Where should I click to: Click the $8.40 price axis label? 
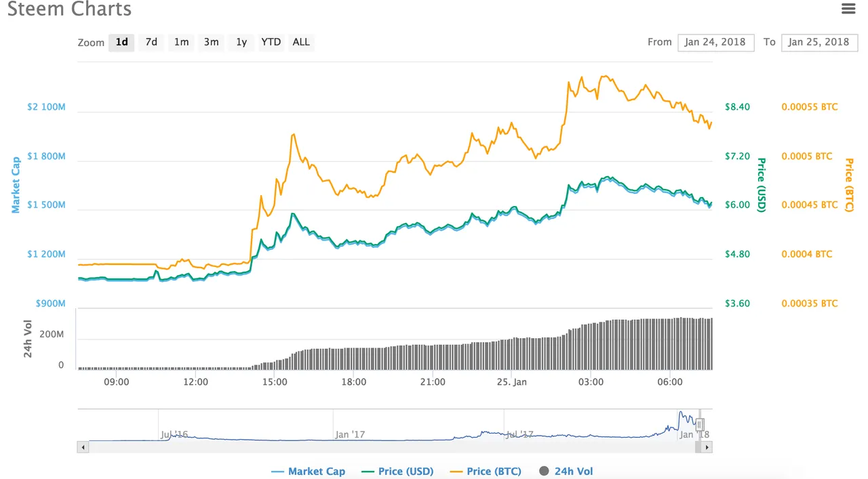pos(737,107)
